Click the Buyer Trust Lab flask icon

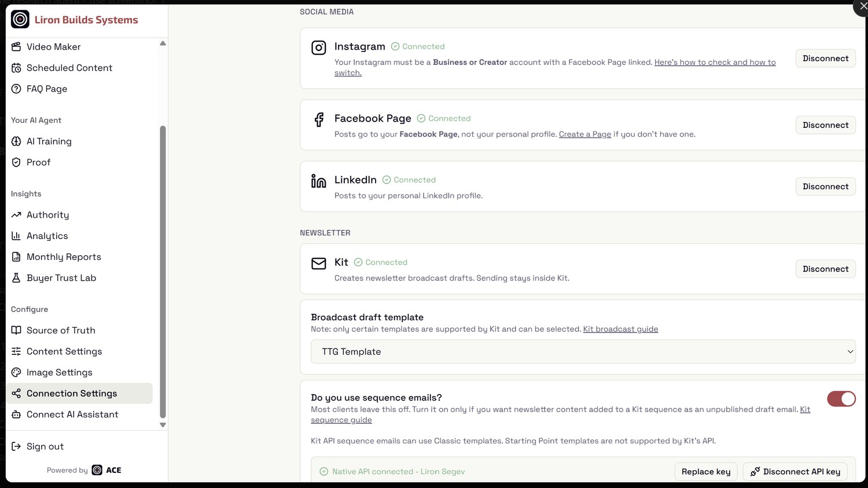pyautogui.click(x=16, y=278)
